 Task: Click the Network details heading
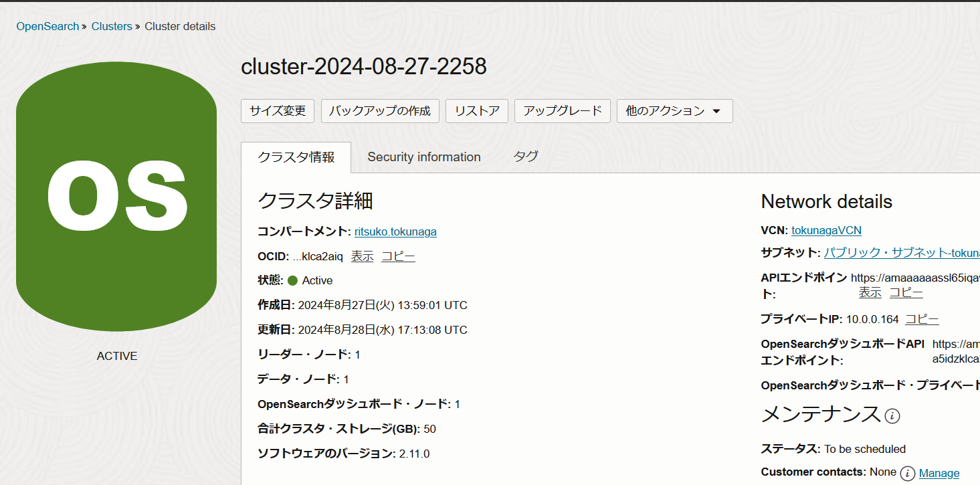point(827,201)
